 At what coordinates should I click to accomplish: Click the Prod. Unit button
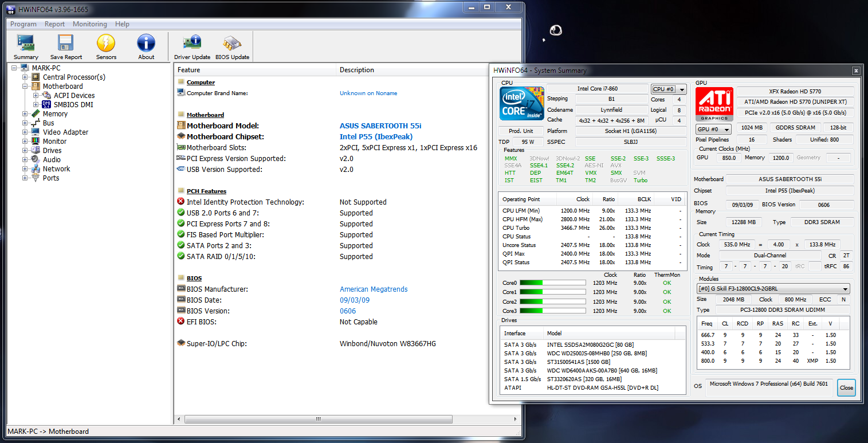click(x=521, y=131)
